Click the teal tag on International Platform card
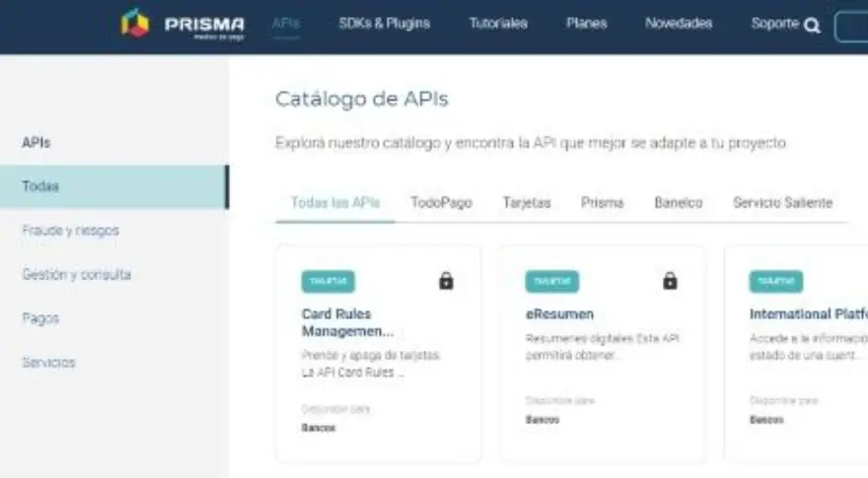 pyautogui.click(x=776, y=281)
